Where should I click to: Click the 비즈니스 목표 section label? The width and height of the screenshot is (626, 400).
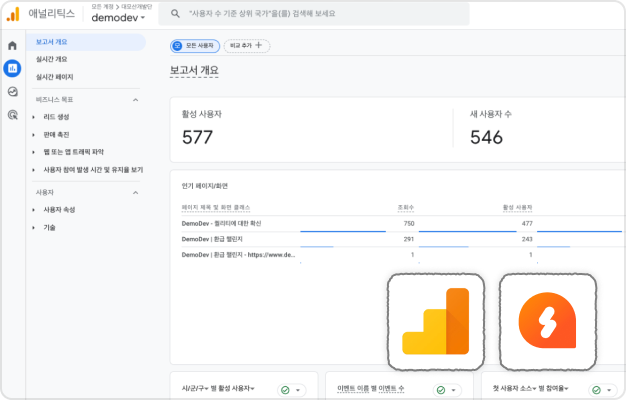pos(54,100)
